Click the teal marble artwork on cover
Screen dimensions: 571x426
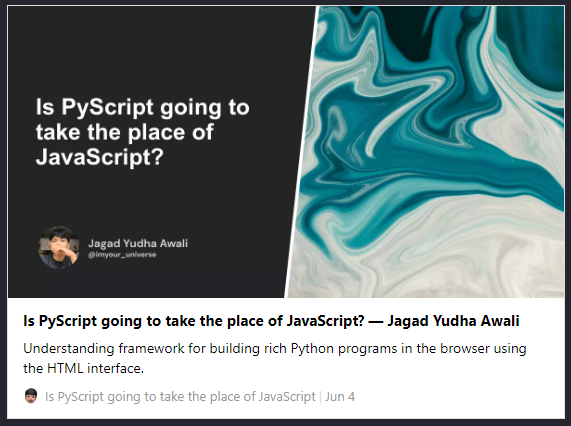[430, 152]
